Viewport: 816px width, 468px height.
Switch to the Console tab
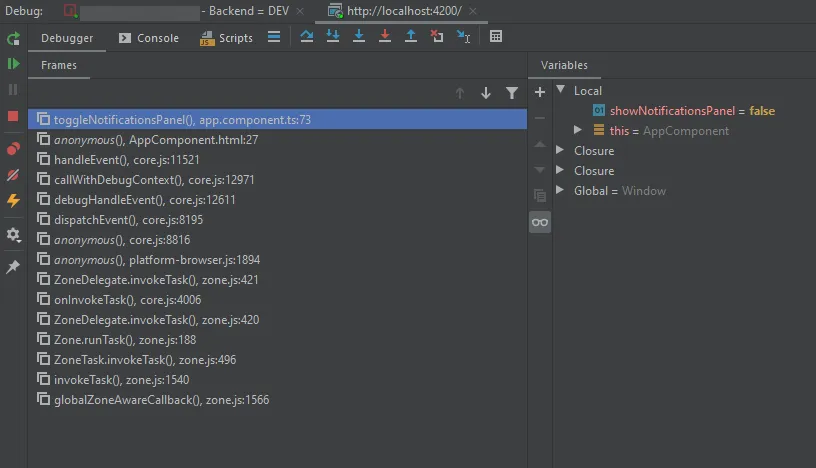tap(149, 38)
